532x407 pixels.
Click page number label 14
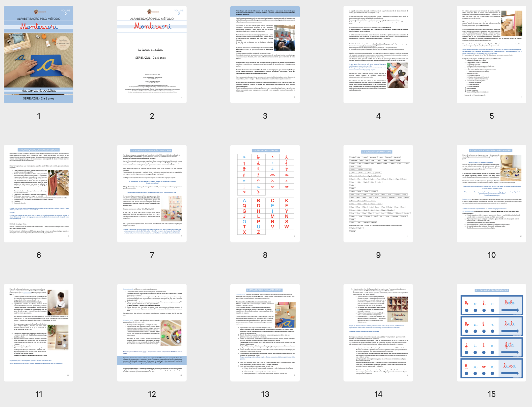click(378, 394)
